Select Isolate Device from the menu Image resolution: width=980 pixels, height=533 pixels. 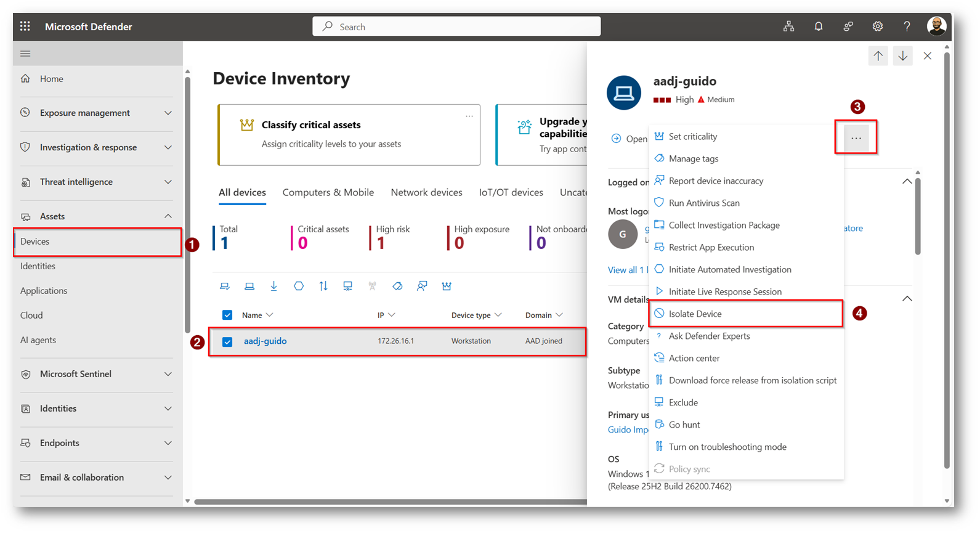coord(695,314)
